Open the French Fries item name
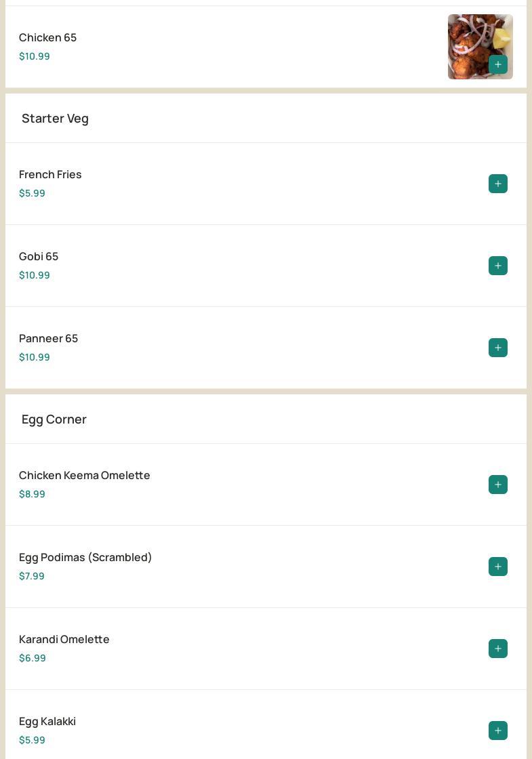The image size is (532, 759). click(50, 174)
